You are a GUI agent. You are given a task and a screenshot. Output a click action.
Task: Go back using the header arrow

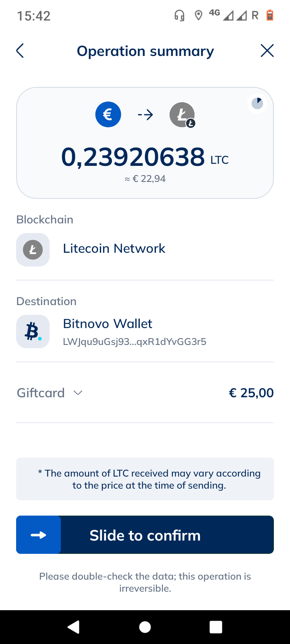pyautogui.click(x=20, y=51)
